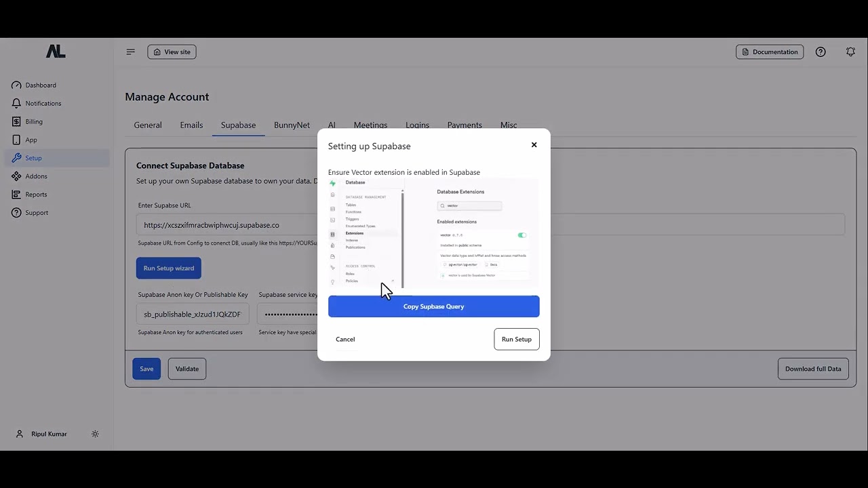The height and width of the screenshot is (488, 868).
Task: Toggle the sidebar hamburger menu icon
Action: 131,52
